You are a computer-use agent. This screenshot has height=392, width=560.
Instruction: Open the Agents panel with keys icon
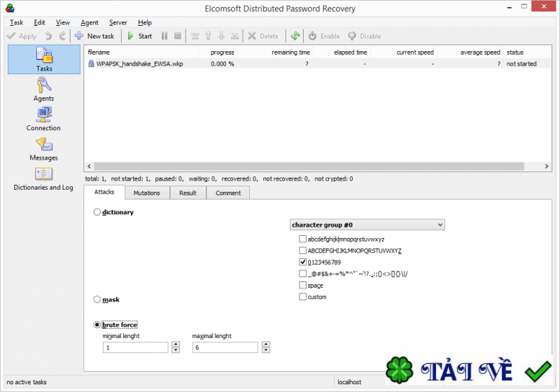[x=44, y=90]
